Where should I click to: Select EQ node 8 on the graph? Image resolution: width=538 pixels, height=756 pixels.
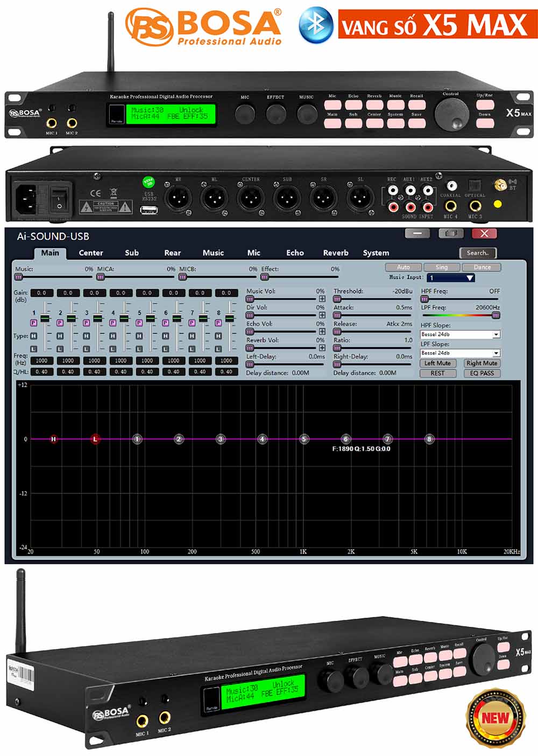pyautogui.click(x=429, y=439)
